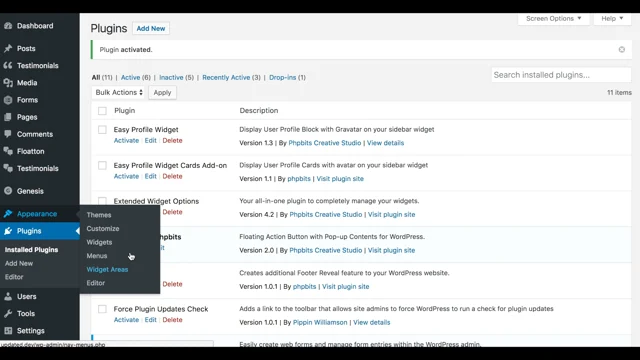
Task: Click the Posts pushpin icon
Action: click(x=8, y=49)
